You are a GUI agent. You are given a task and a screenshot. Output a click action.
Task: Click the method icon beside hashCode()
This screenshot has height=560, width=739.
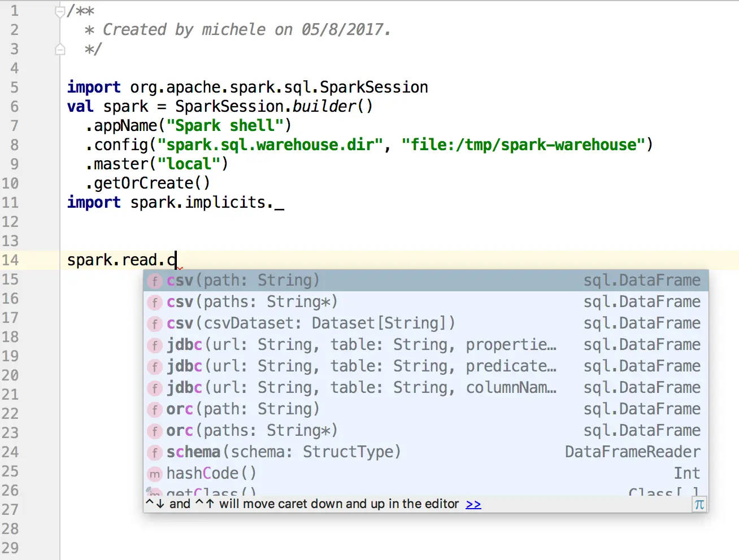154,474
